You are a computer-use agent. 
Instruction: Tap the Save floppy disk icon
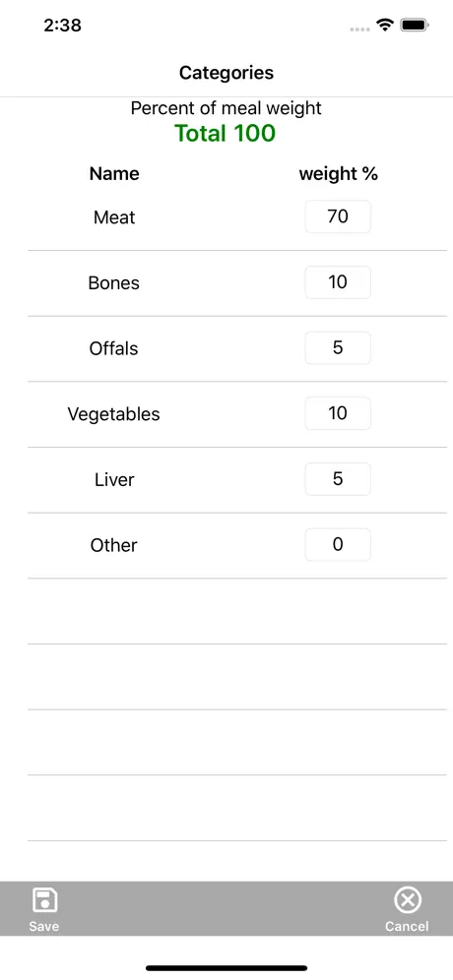[44, 900]
